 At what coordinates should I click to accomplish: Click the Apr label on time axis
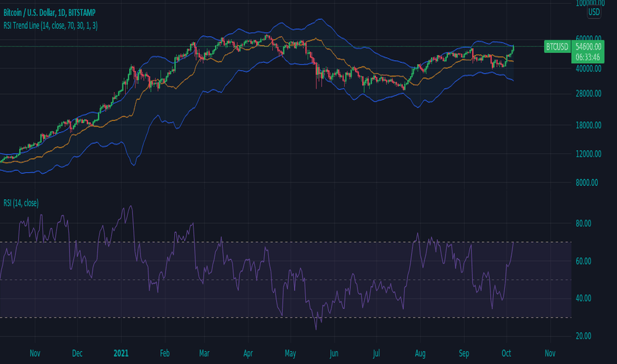[248, 353]
